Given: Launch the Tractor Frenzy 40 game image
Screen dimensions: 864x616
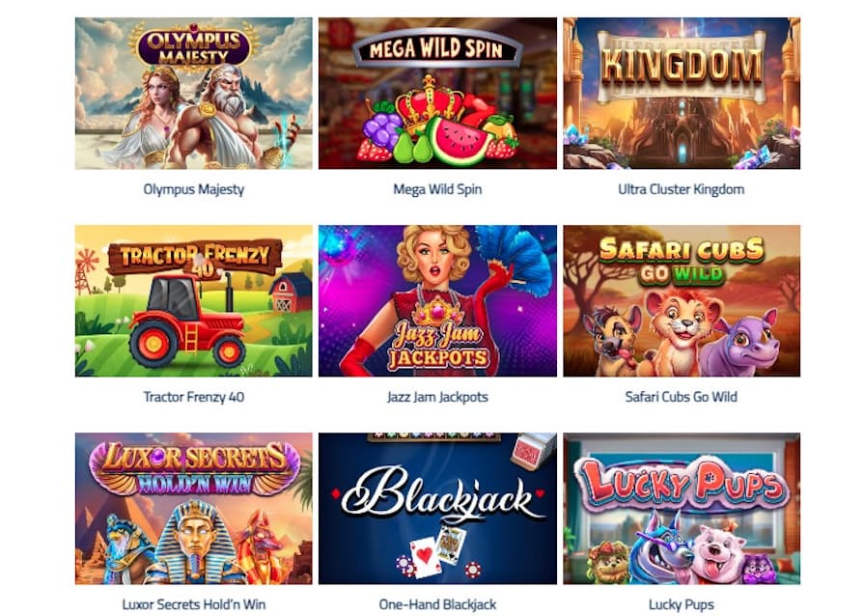Looking at the screenshot, I should pyautogui.click(x=193, y=301).
